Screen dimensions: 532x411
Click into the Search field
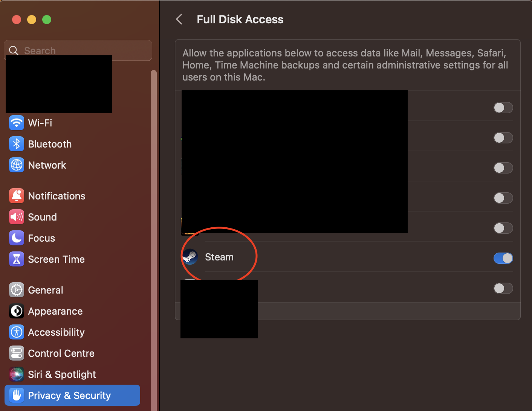(x=78, y=50)
